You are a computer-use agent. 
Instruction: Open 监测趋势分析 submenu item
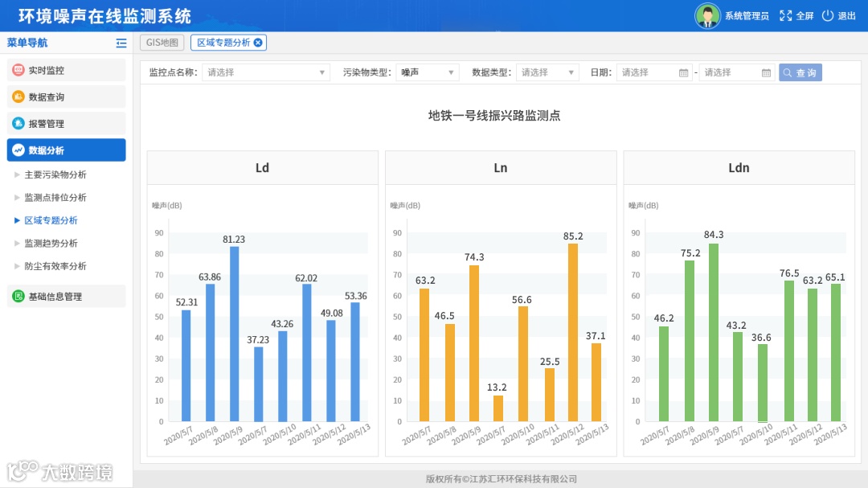click(x=51, y=243)
